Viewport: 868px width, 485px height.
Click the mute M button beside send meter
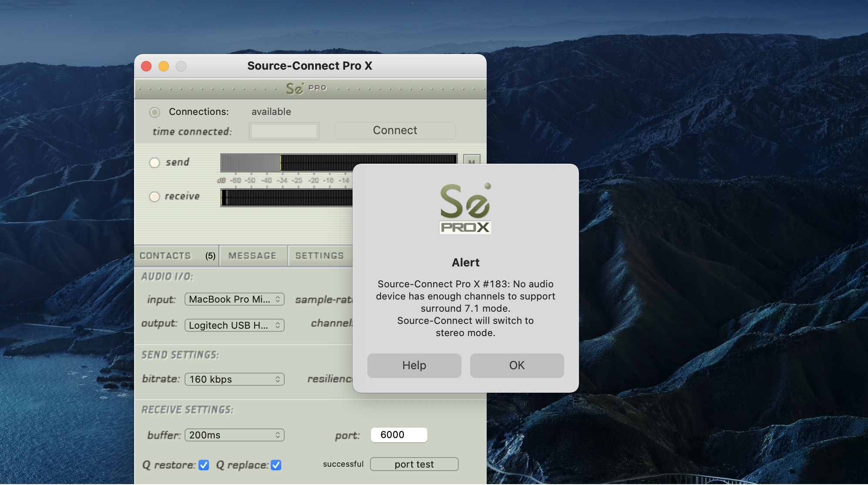pyautogui.click(x=471, y=159)
